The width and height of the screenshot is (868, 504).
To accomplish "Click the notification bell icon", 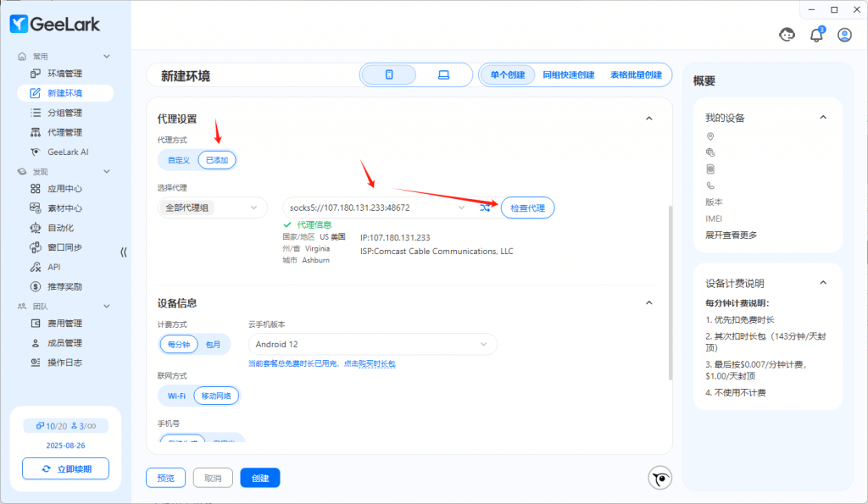I will [x=816, y=35].
